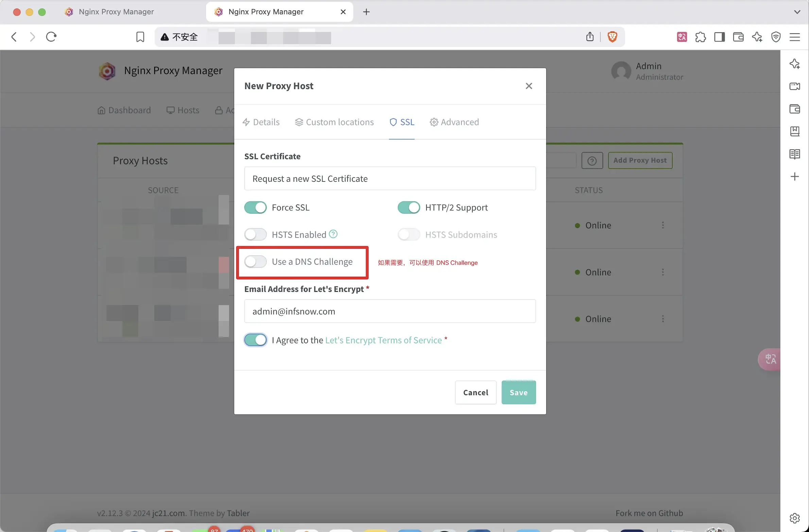Add a sidebar item with the plus icon
Image resolution: width=809 pixels, height=532 pixels.
click(795, 176)
